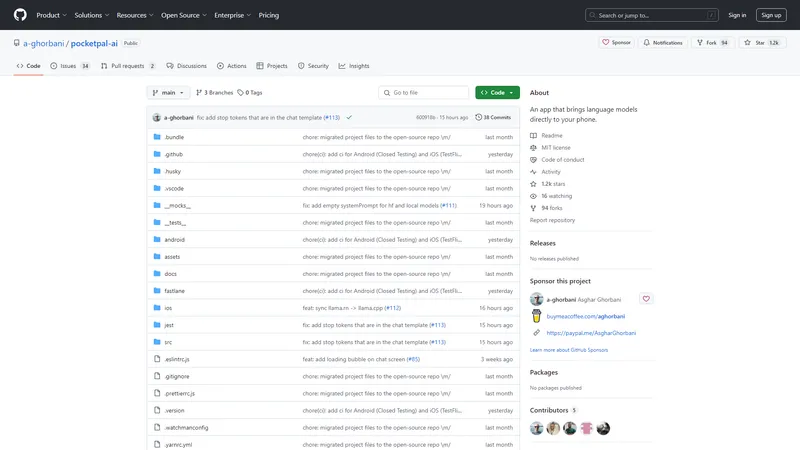
Task: Open the fastlane folder icon
Action: 157,290
